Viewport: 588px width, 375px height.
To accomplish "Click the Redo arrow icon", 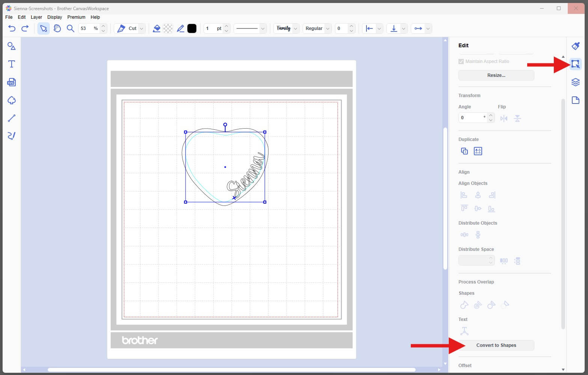I will coord(25,28).
